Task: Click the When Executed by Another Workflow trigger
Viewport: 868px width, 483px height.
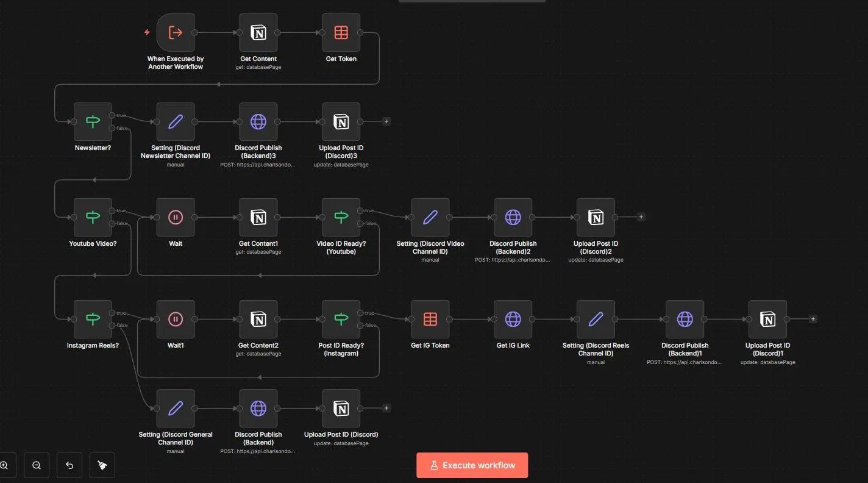Action: [x=176, y=32]
